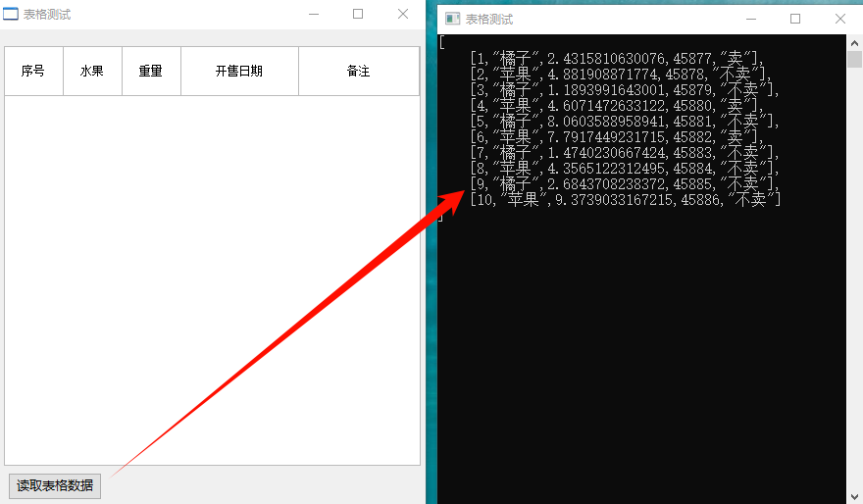Select the 水果 column header
This screenshot has height=504, width=863.
(x=92, y=71)
